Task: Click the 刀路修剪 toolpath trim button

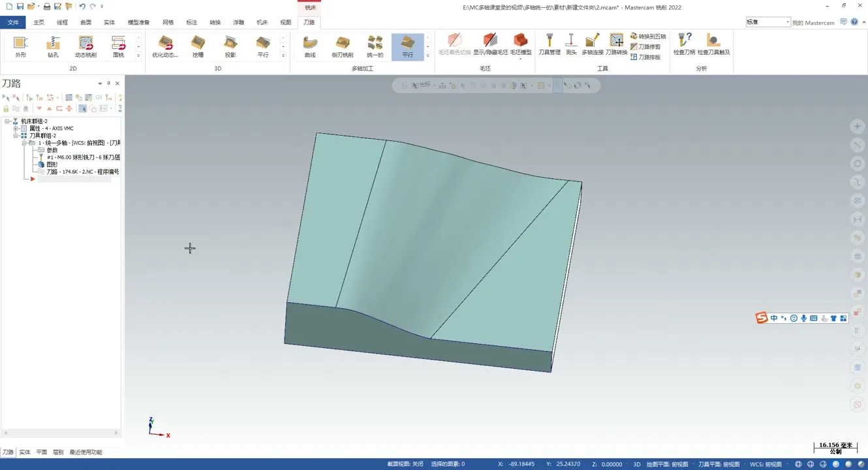Action: coord(645,47)
